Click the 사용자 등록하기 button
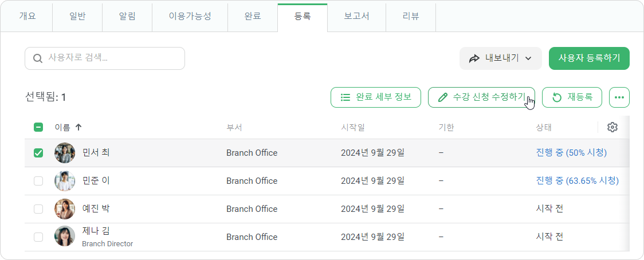Screen dimensions: 644x260 tap(589, 58)
